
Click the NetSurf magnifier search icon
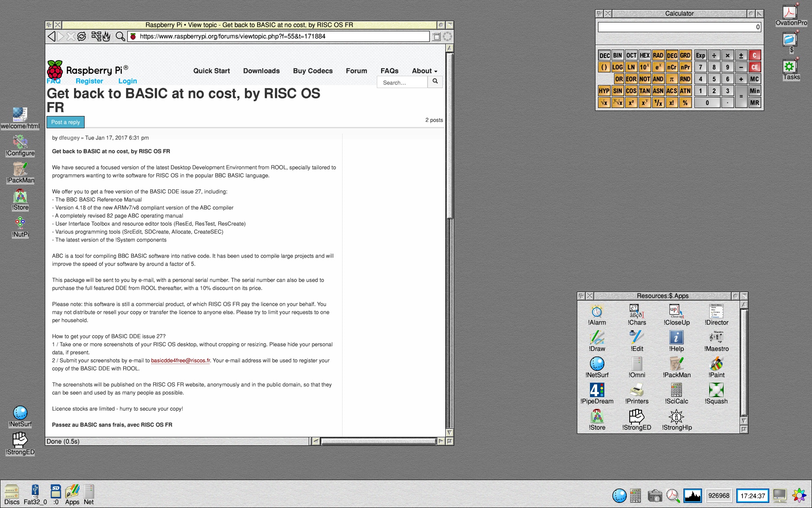pos(120,36)
